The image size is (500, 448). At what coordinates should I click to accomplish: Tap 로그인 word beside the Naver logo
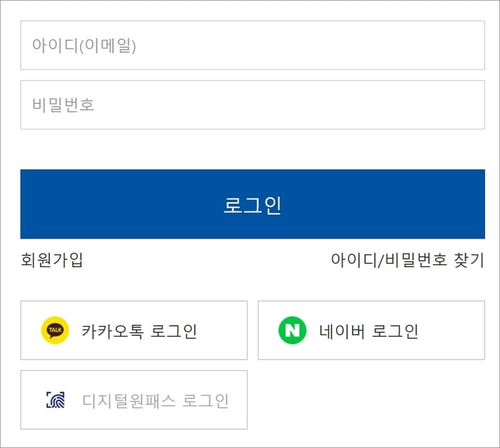[395, 331]
